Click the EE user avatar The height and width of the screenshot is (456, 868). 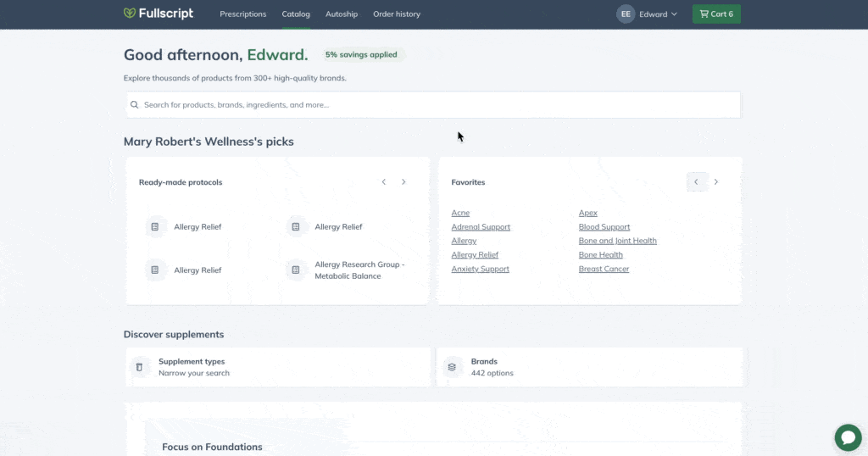pos(626,14)
